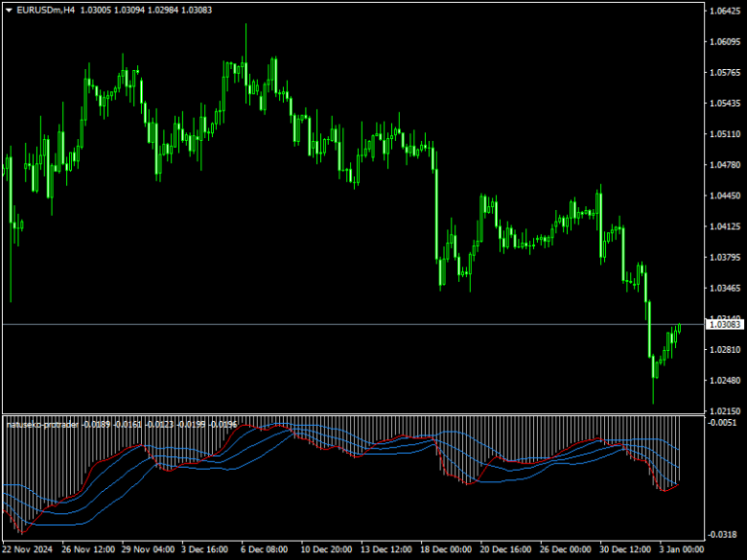Click the 1.05110 price scale value

click(x=725, y=134)
